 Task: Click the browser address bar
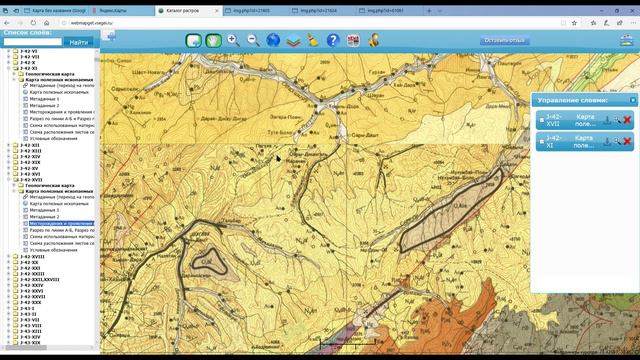pyautogui.click(x=310, y=23)
